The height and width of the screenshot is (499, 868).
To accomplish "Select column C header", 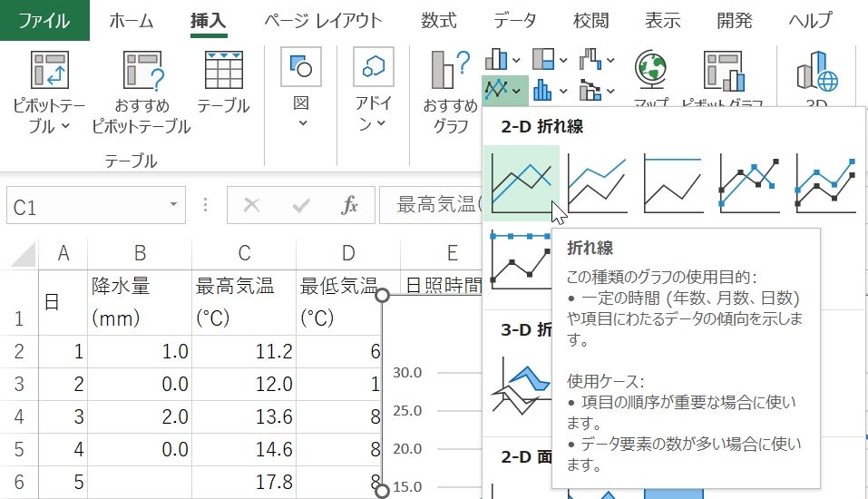I will [x=244, y=253].
